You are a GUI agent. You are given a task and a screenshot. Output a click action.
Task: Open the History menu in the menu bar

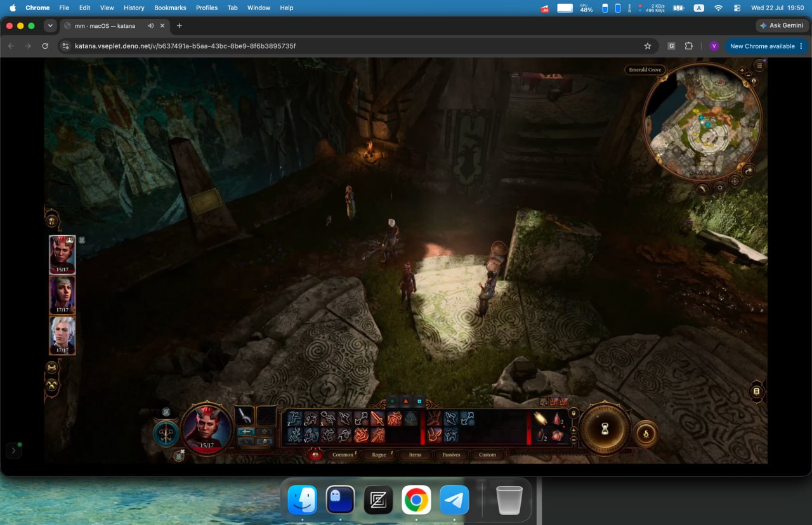(x=134, y=8)
